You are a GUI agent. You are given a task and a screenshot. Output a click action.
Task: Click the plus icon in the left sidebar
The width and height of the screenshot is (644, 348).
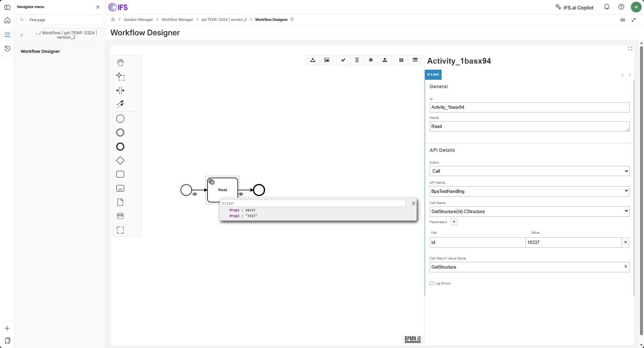(7, 328)
